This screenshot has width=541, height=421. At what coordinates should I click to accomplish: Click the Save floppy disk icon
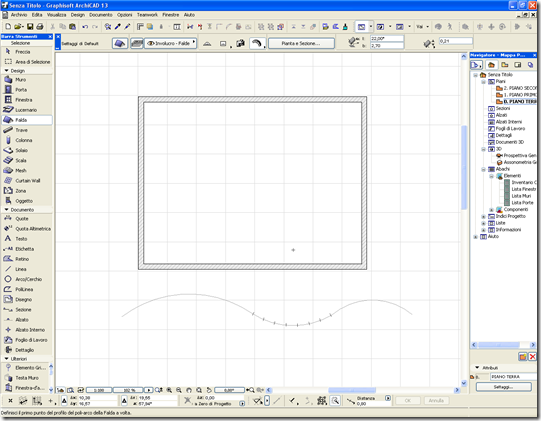pos(30,27)
